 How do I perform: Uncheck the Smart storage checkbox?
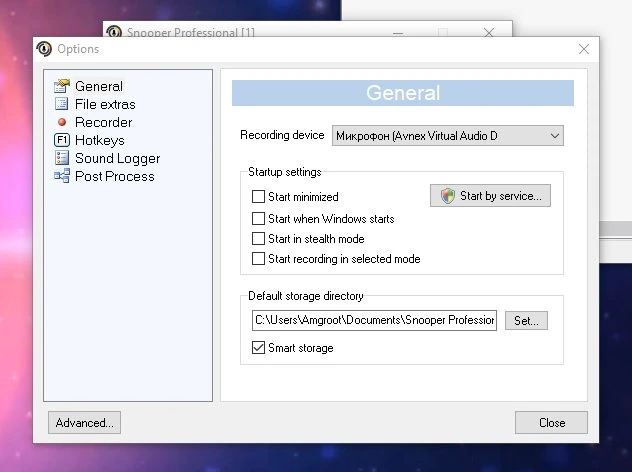click(258, 347)
